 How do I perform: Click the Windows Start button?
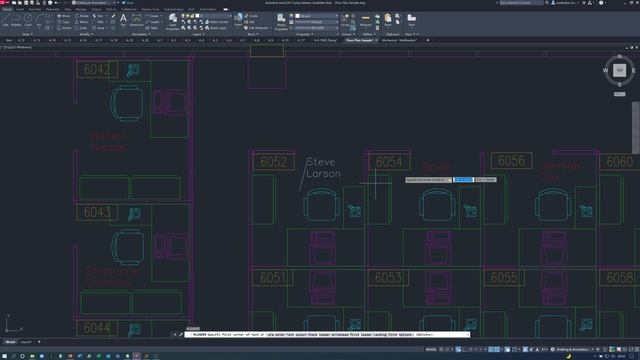tap(4, 356)
